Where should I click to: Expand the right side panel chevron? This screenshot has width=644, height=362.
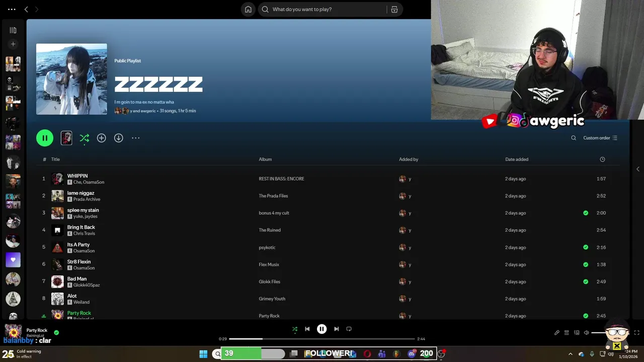pos(638,169)
